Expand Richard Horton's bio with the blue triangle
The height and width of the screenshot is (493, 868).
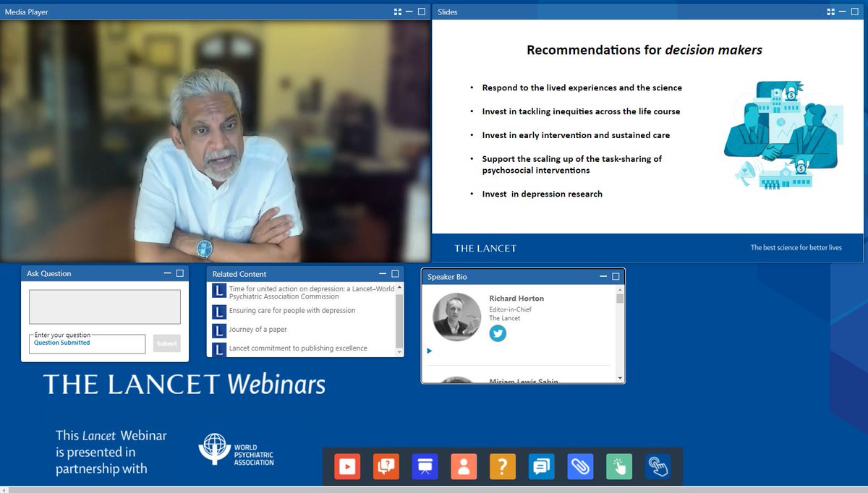pos(429,351)
